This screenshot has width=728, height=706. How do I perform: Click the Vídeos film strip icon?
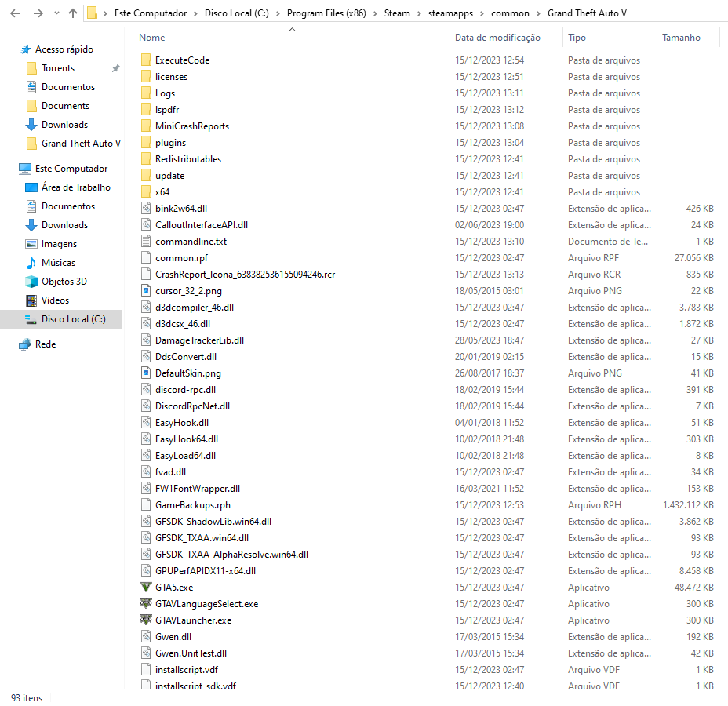tap(31, 300)
